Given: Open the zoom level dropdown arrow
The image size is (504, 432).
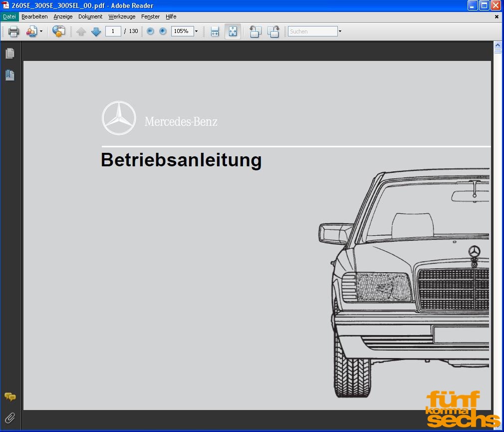Looking at the screenshot, I should tap(197, 31).
